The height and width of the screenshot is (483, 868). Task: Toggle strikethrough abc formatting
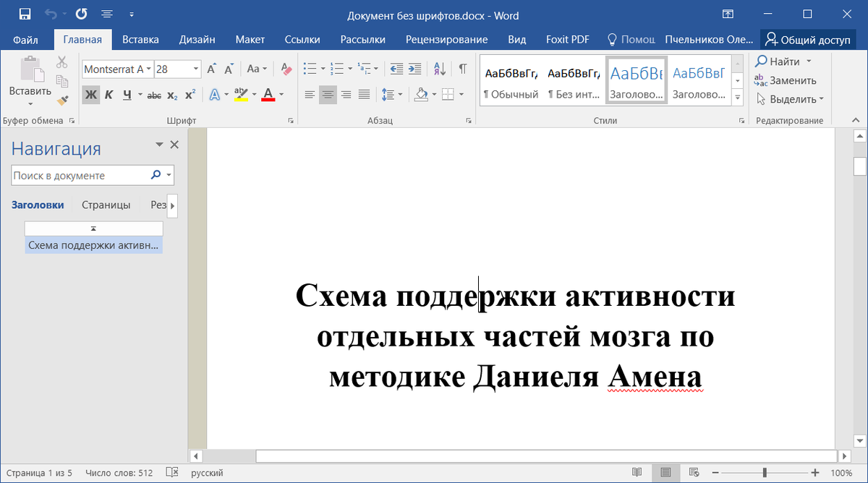[154, 95]
